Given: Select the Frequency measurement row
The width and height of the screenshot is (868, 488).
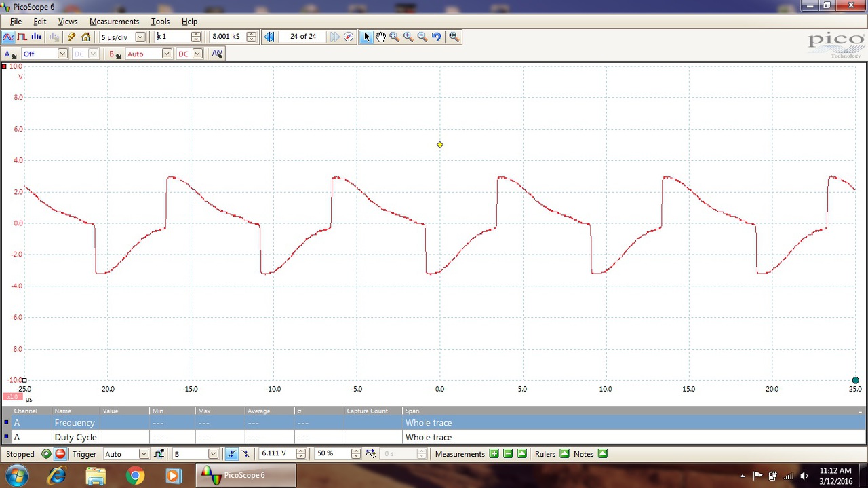Looking at the screenshot, I should pos(434,423).
